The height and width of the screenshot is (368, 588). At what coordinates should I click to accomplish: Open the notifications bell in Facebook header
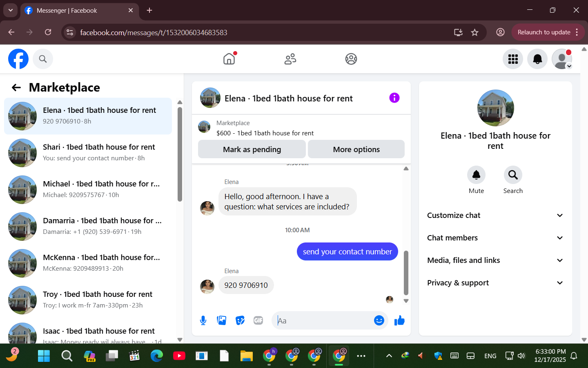click(x=537, y=59)
